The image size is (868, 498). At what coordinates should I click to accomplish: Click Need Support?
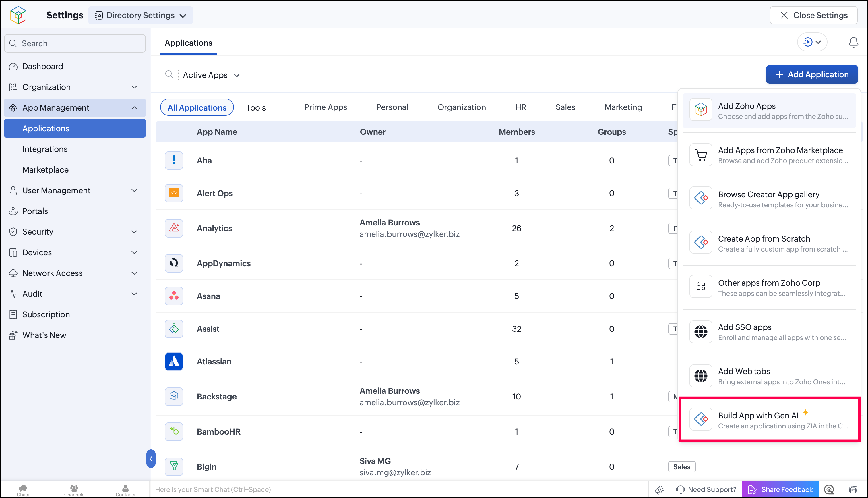(x=706, y=489)
